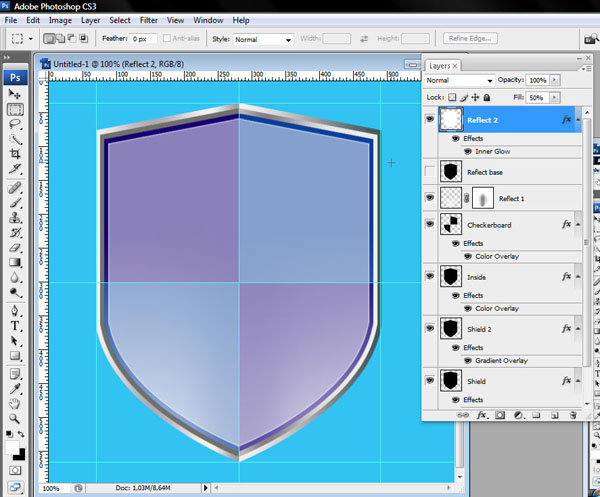Select the Gradient tool
600x497 pixels.
(x=15, y=262)
